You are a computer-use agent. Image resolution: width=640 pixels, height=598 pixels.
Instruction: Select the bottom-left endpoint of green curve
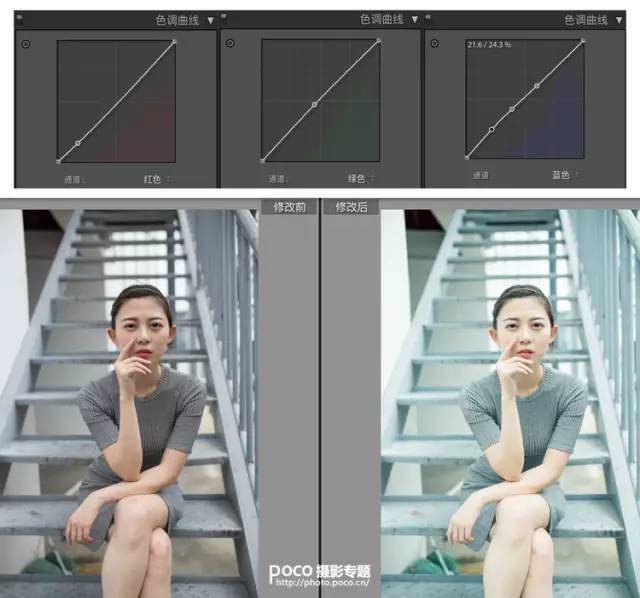point(262,161)
